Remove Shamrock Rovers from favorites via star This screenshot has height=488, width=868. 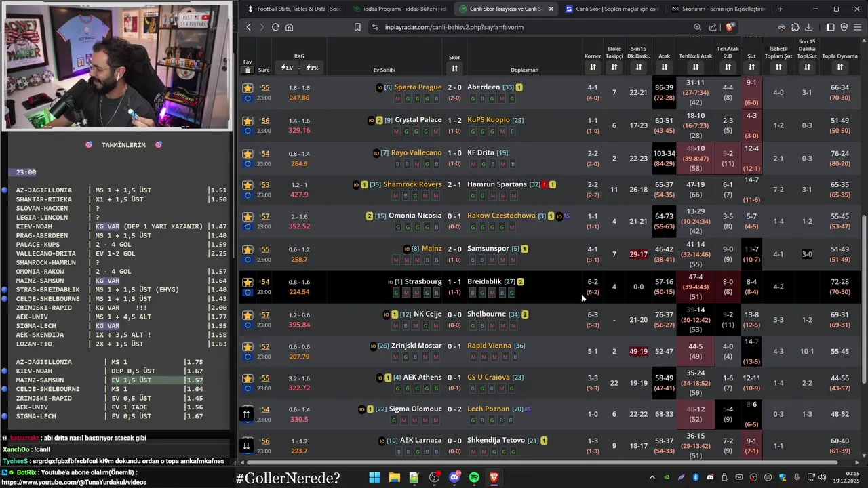coord(248,185)
